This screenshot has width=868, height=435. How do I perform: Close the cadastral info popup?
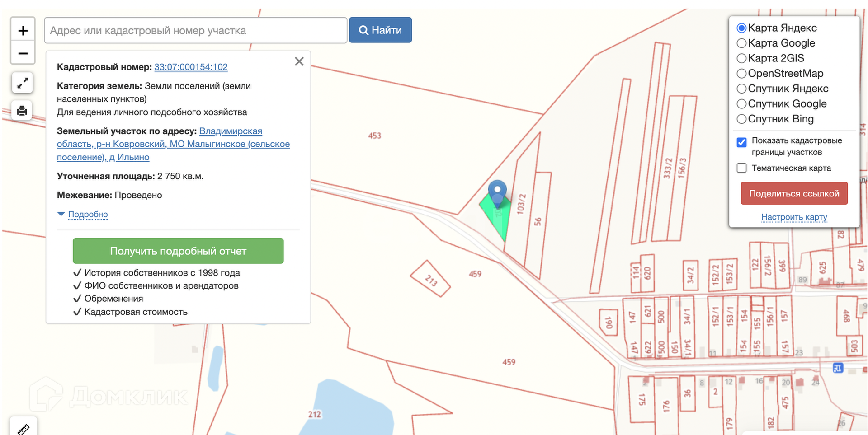pos(299,61)
